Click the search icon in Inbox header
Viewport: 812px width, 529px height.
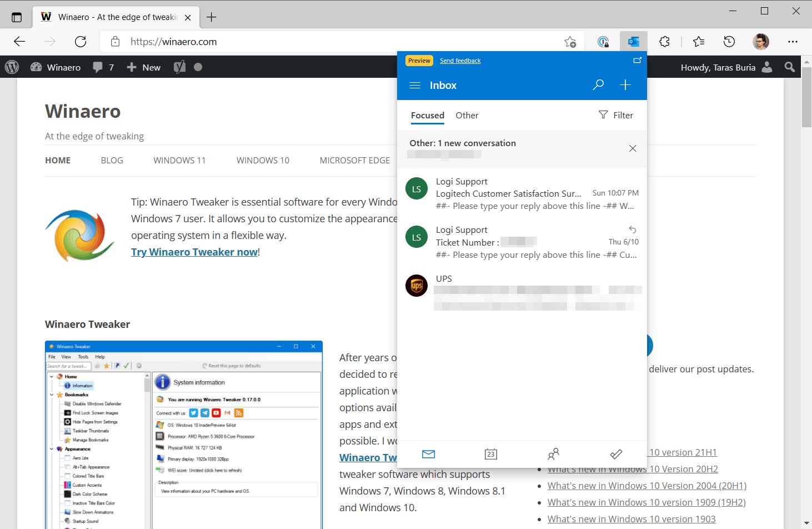(598, 85)
